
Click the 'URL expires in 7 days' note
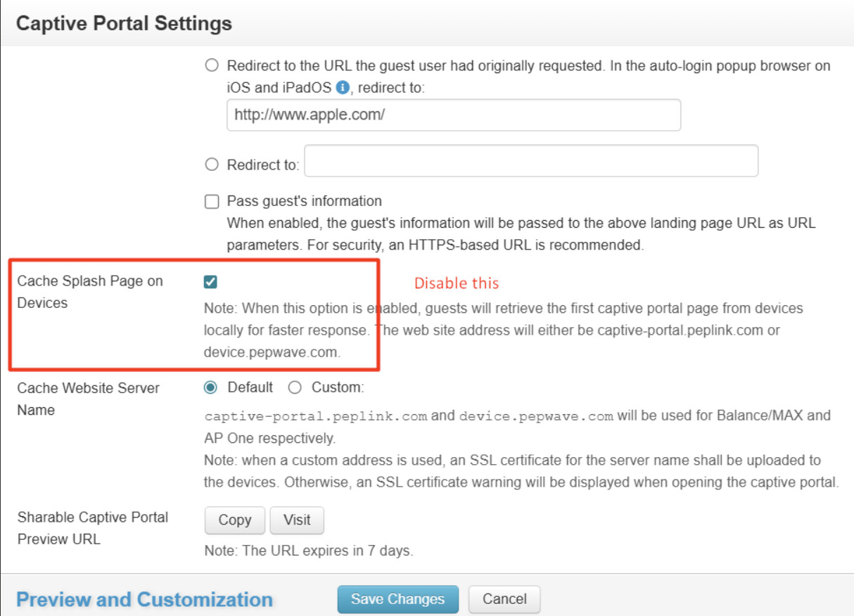point(309,551)
